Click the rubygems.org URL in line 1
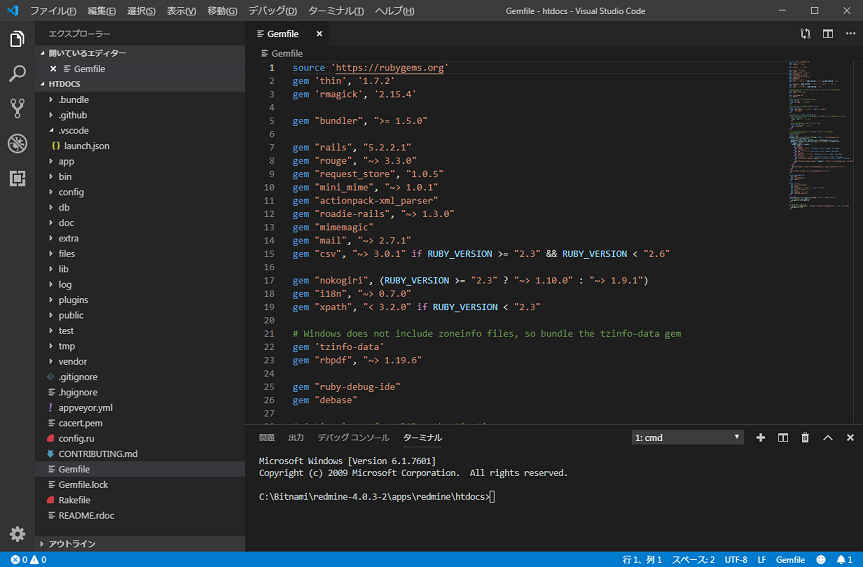 pos(390,68)
